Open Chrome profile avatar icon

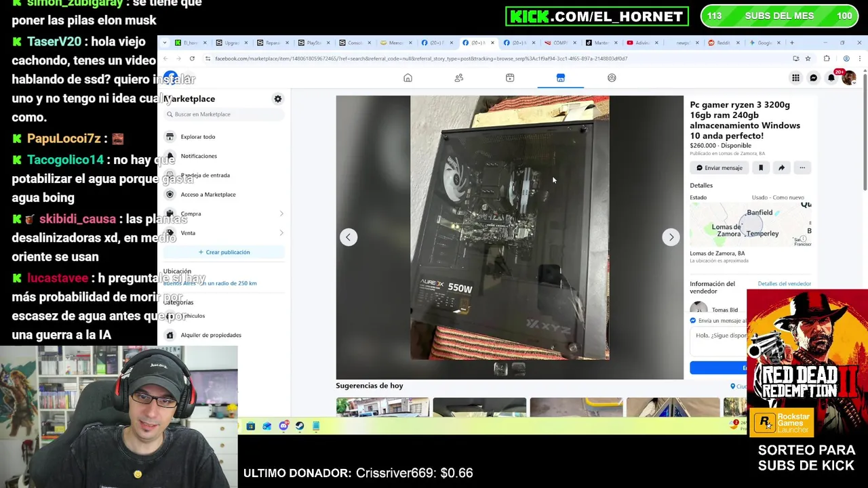tap(846, 59)
